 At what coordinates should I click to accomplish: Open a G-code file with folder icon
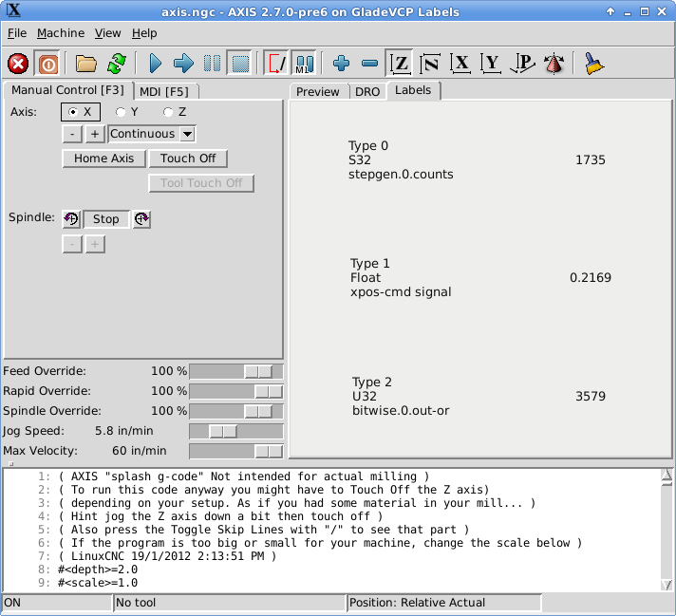[x=85, y=64]
